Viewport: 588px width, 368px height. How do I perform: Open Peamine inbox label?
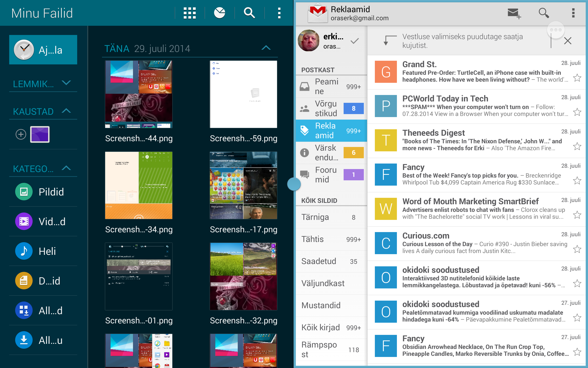pyautogui.click(x=331, y=86)
